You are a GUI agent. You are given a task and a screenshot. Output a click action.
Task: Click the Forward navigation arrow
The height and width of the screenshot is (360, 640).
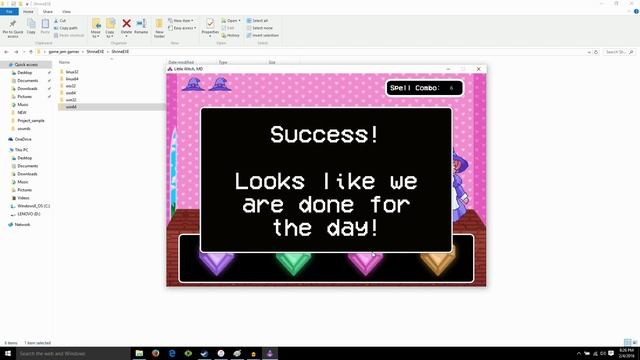16,52
